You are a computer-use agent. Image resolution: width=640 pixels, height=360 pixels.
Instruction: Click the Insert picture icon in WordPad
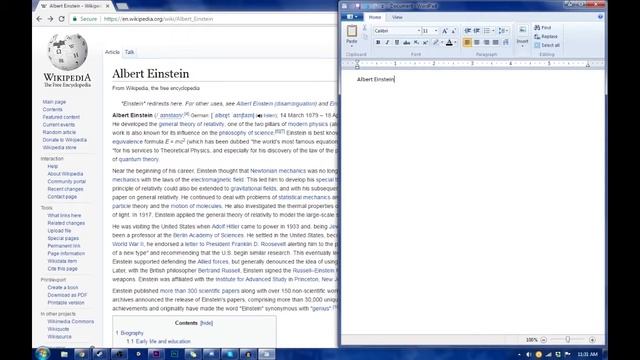pyautogui.click(x=522, y=30)
